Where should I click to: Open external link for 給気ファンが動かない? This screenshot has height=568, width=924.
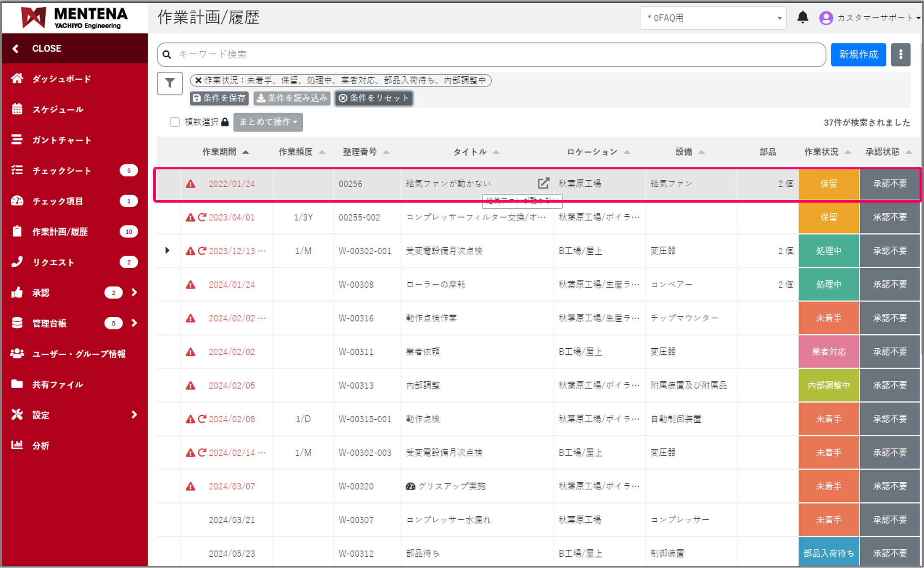pyautogui.click(x=543, y=183)
